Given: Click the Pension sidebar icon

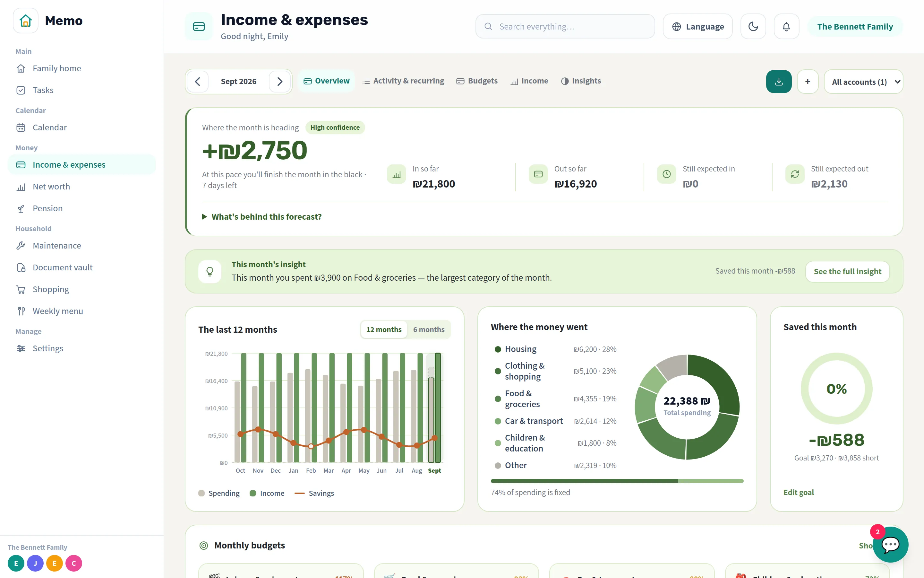Looking at the screenshot, I should (x=21, y=209).
